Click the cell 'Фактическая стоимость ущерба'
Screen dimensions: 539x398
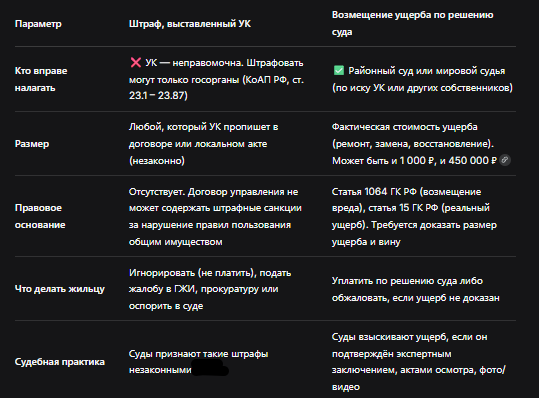pyautogui.click(x=421, y=144)
